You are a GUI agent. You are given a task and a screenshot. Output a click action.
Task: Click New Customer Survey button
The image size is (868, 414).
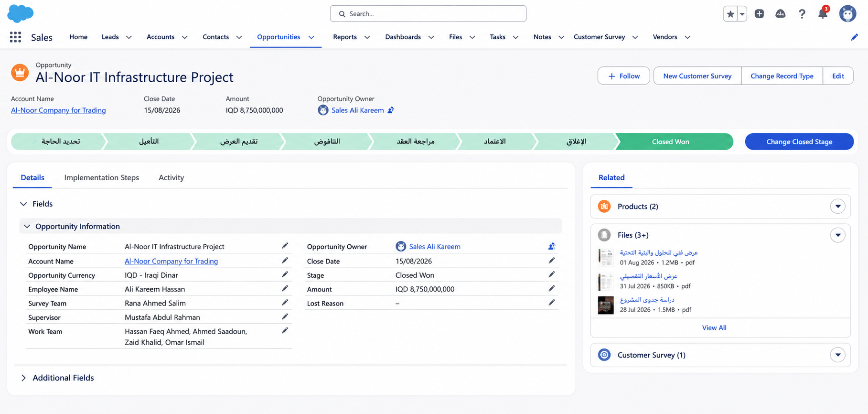pos(697,76)
